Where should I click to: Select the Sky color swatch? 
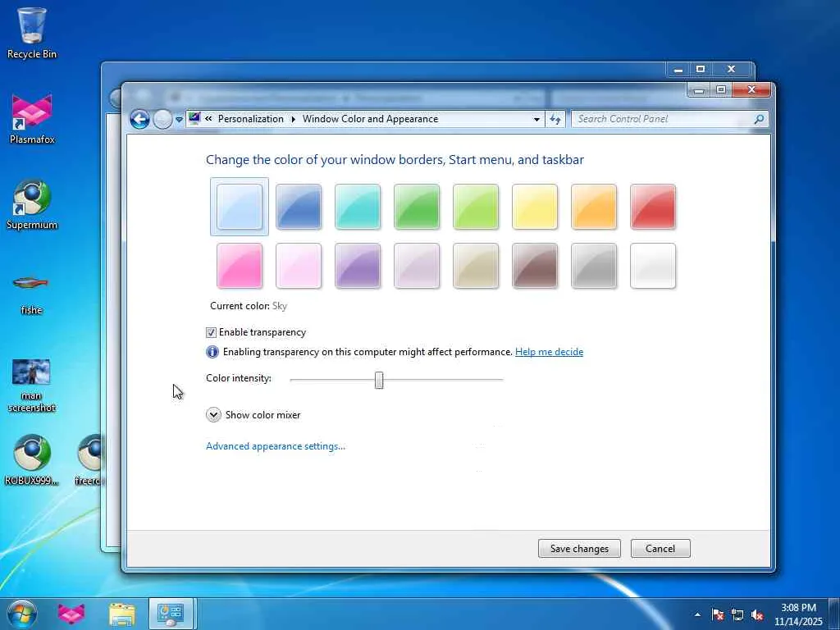point(240,207)
